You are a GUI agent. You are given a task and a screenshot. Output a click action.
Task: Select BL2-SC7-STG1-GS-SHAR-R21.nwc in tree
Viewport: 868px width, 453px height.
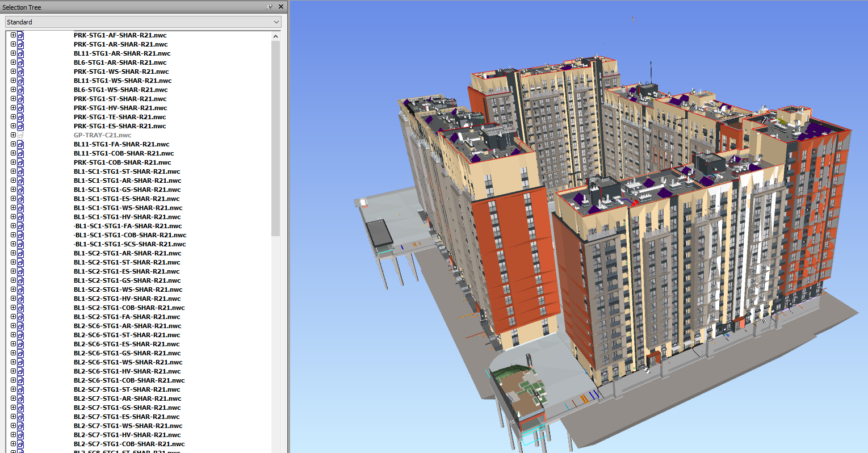[127, 408]
